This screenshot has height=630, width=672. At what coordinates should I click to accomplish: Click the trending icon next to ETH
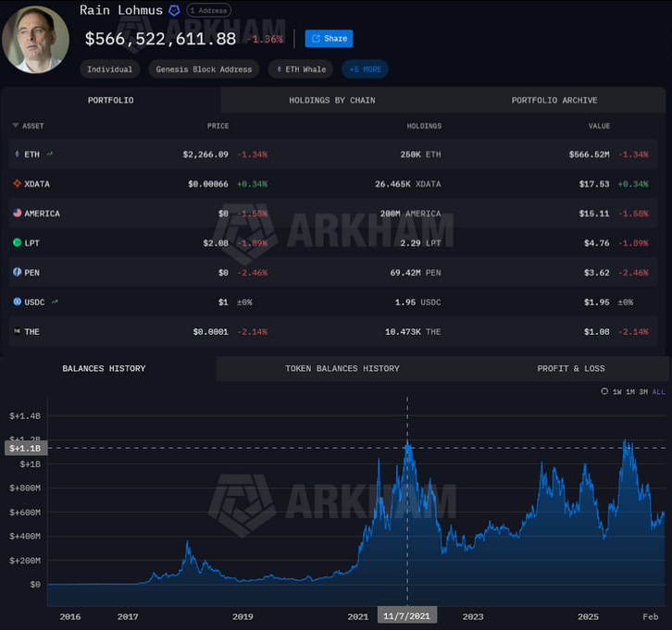point(50,154)
